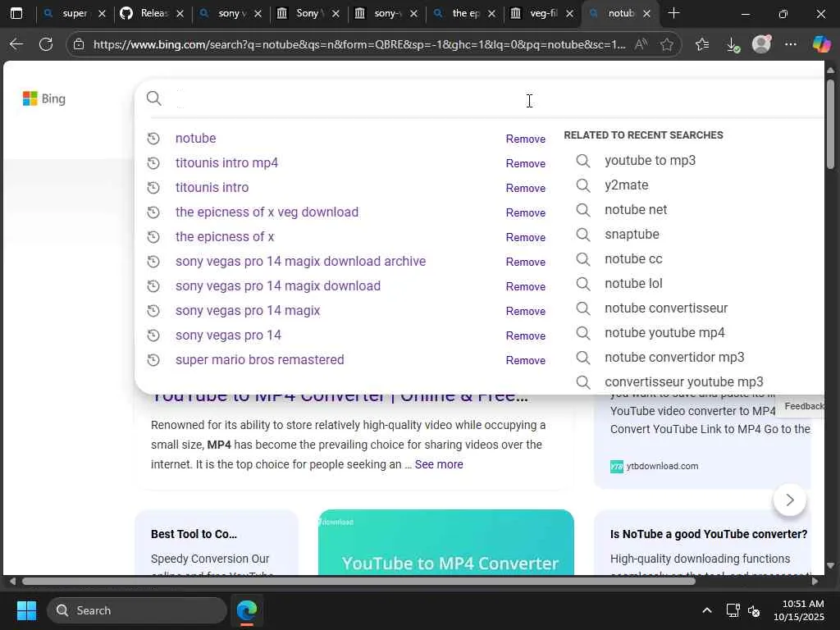Click the browser address bar URL
The image size is (840, 630).
click(359, 44)
